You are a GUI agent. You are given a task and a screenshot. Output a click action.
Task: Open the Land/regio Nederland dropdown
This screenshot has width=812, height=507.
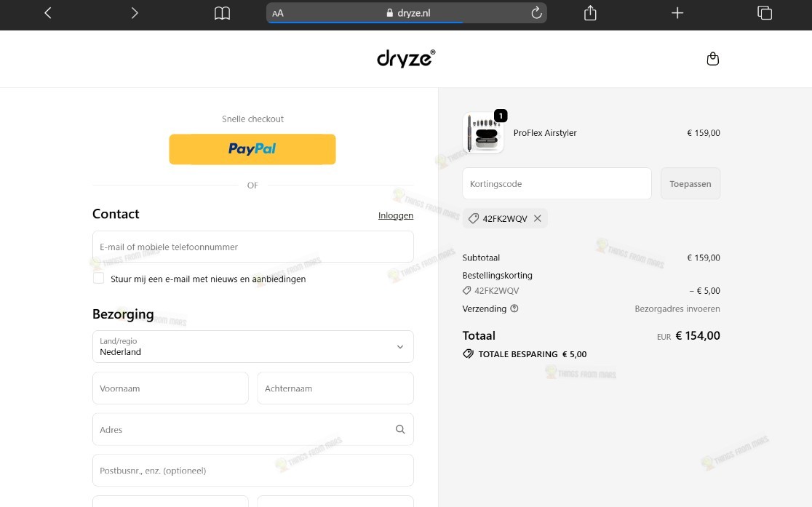(252, 346)
